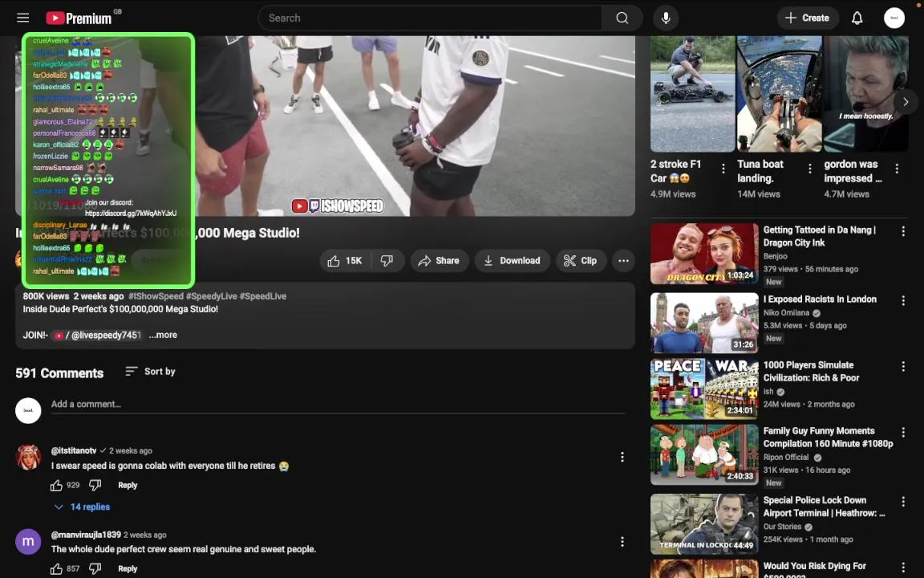Screen dimensions: 924x578
Task: Like the video with 15K likes
Action: coord(346,261)
